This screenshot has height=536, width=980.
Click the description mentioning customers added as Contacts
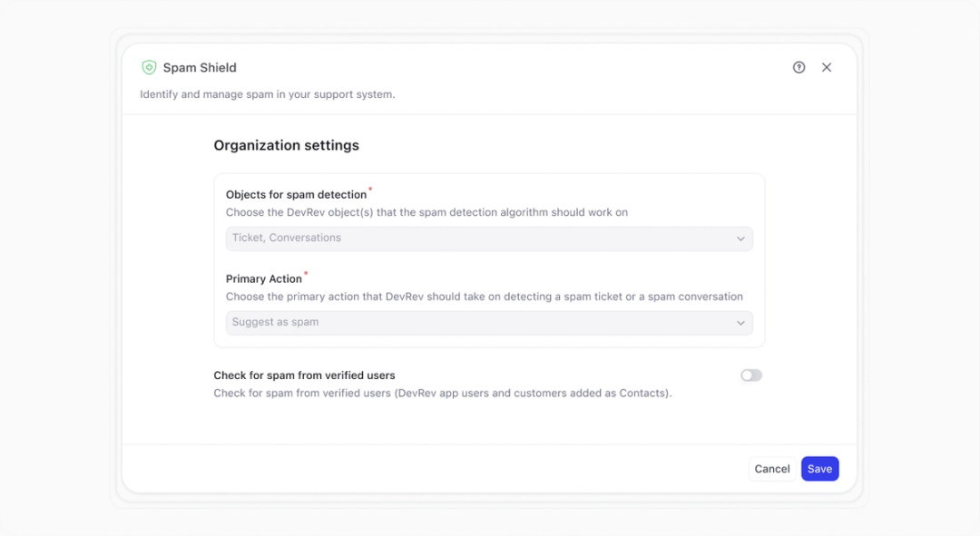442,394
